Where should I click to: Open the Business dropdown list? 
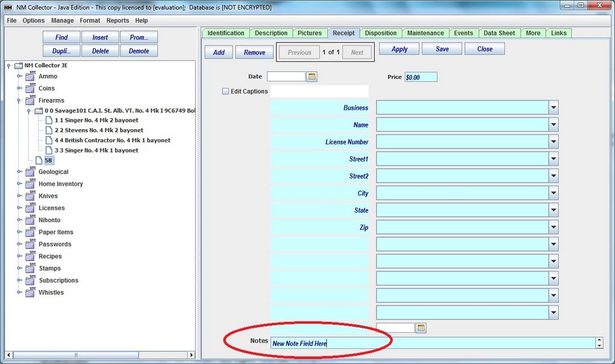(553, 108)
